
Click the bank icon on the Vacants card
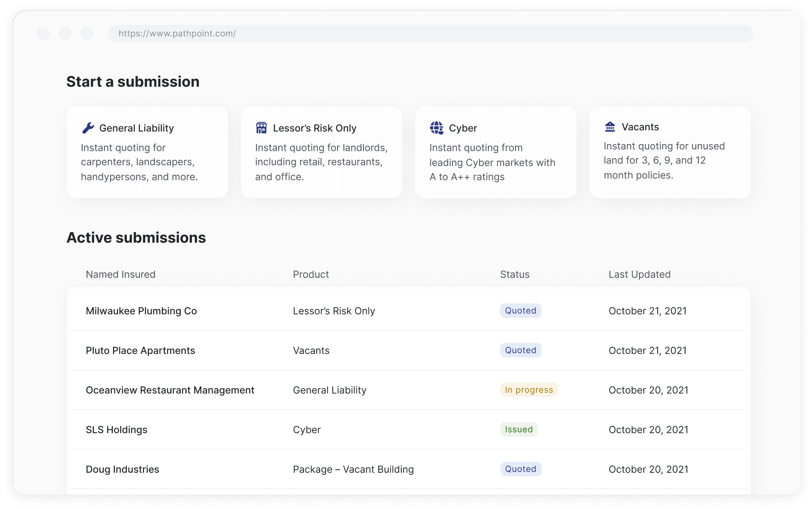click(x=610, y=126)
